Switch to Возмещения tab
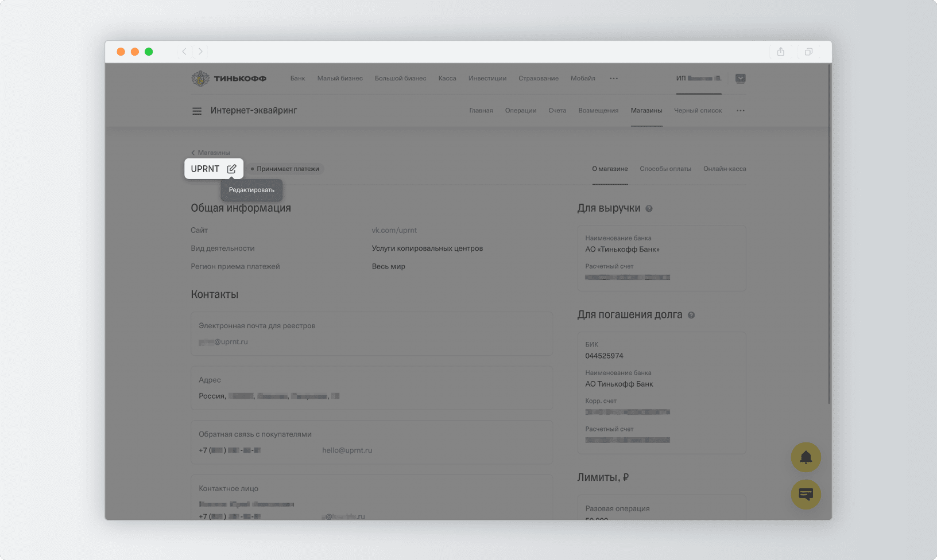The height and width of the screenshot is (560, 937). 598,111
